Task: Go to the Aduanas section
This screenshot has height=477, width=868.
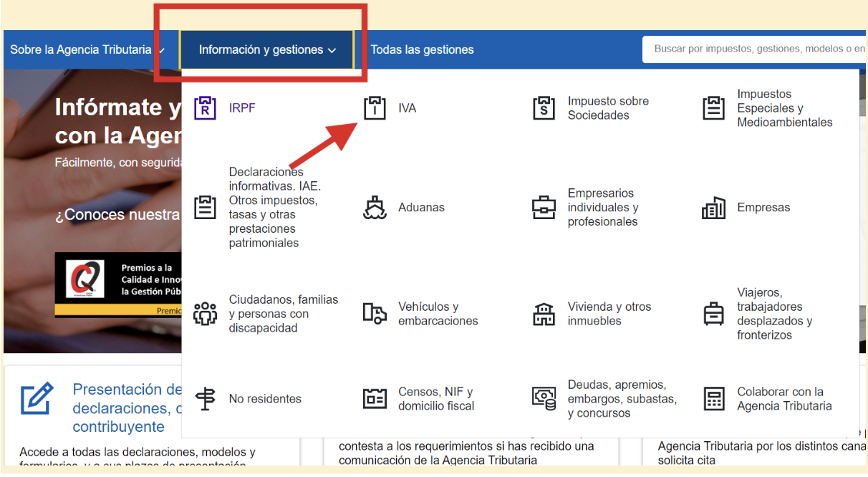Action: 421,207
